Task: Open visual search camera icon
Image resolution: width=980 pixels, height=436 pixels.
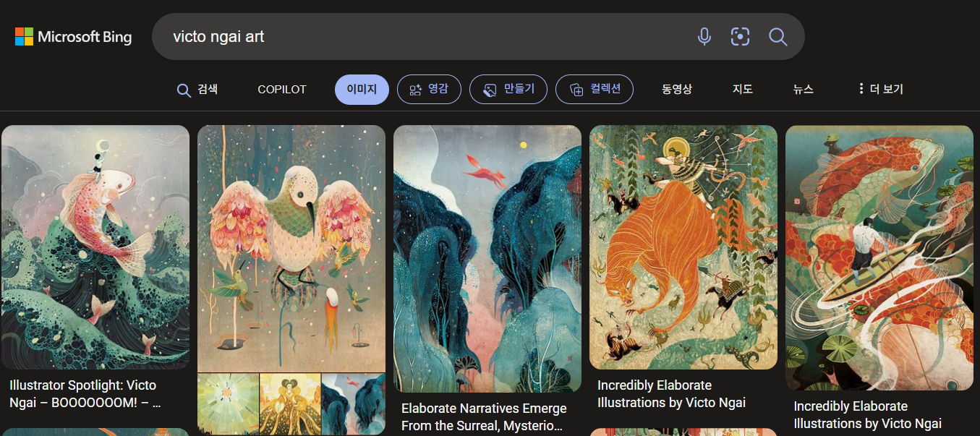Action: (x=740, y=37)
